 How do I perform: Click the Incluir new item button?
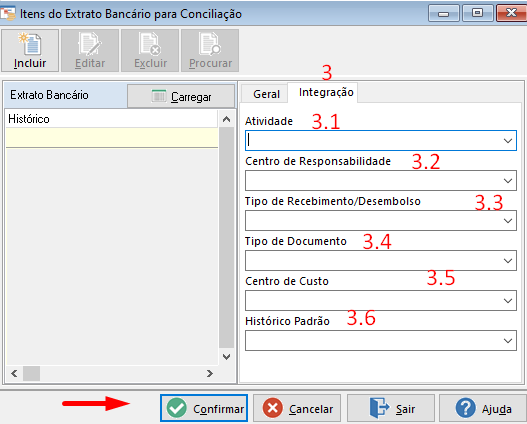pos(30,50)
